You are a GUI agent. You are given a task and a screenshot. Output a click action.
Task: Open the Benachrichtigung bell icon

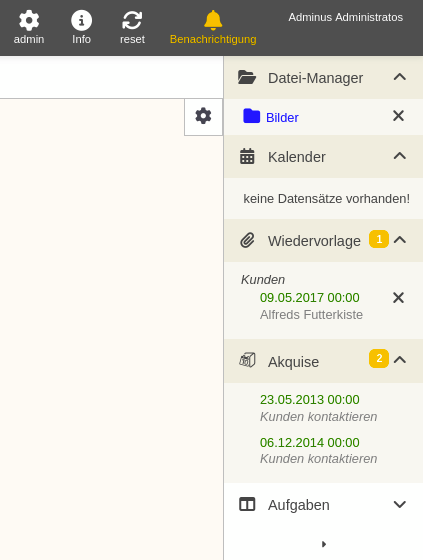[213, 20]
